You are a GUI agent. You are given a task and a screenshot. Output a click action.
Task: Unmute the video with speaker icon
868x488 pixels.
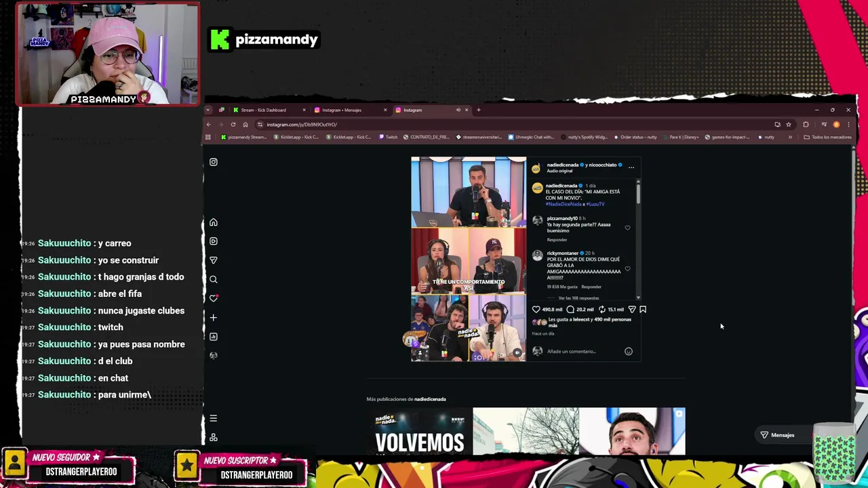click(517, 352)
